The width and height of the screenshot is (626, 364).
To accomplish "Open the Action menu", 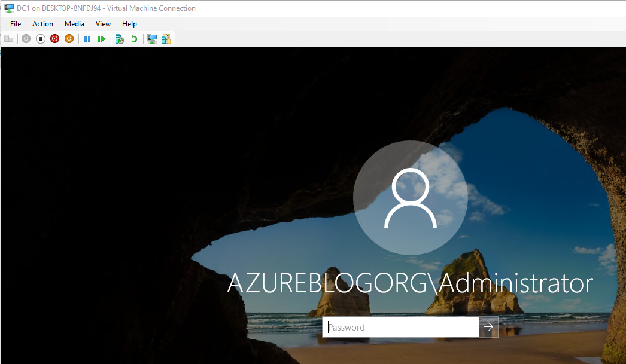I will (42, 24).
